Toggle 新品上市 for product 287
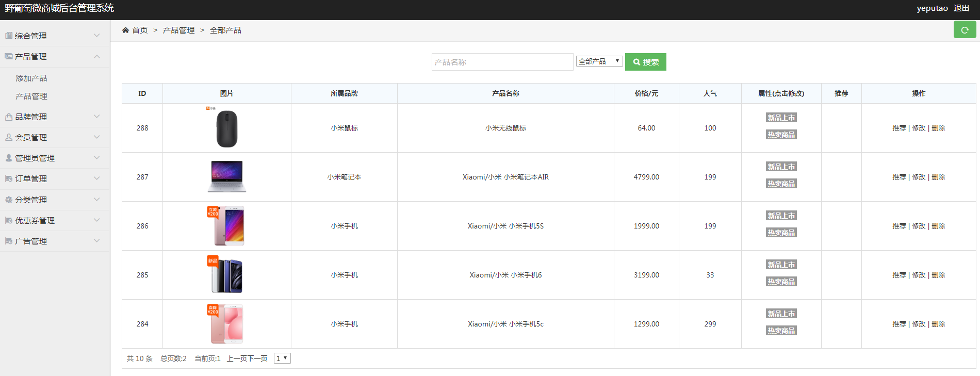Screen dimensions: 980x376 click(x=781, y=167)
